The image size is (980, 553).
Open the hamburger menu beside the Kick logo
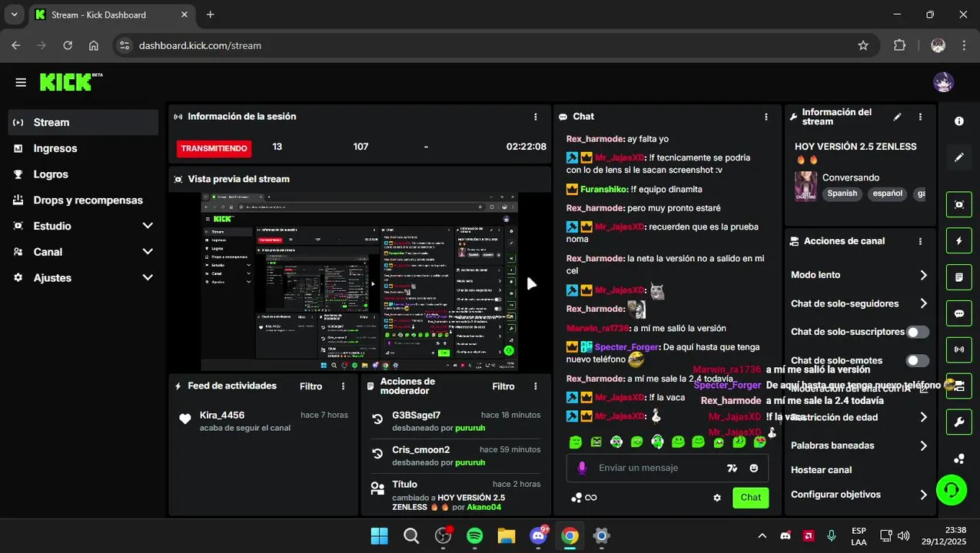coord(21,82)
